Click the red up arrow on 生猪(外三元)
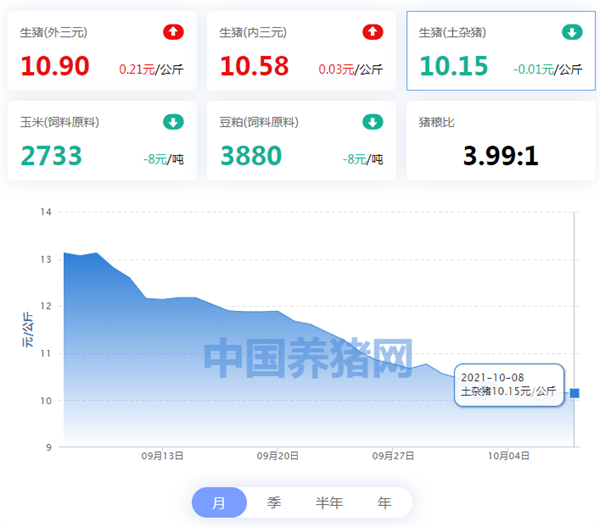Viewport: 600px width, 527px height. [173, 32]
